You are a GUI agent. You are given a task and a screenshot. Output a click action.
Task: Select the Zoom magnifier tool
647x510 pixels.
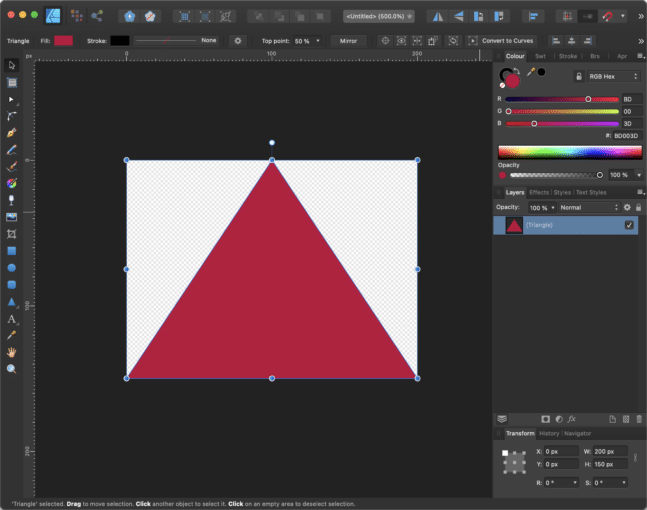click(12, 369)
